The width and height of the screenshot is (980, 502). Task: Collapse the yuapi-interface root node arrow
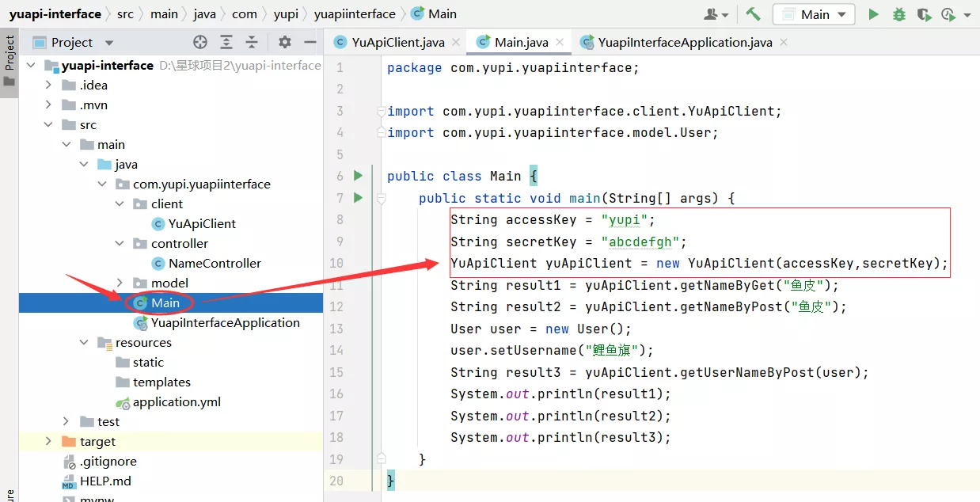tap(32, 65)
